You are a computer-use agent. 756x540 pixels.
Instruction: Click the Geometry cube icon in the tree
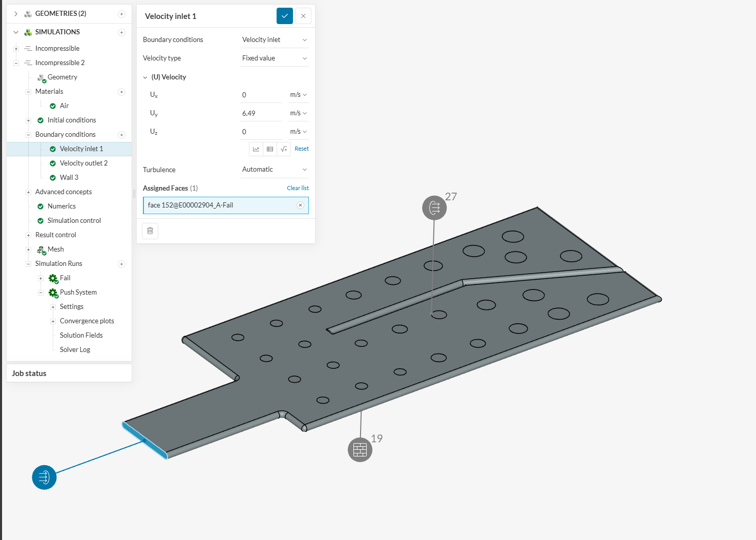(x=41, y=77)
